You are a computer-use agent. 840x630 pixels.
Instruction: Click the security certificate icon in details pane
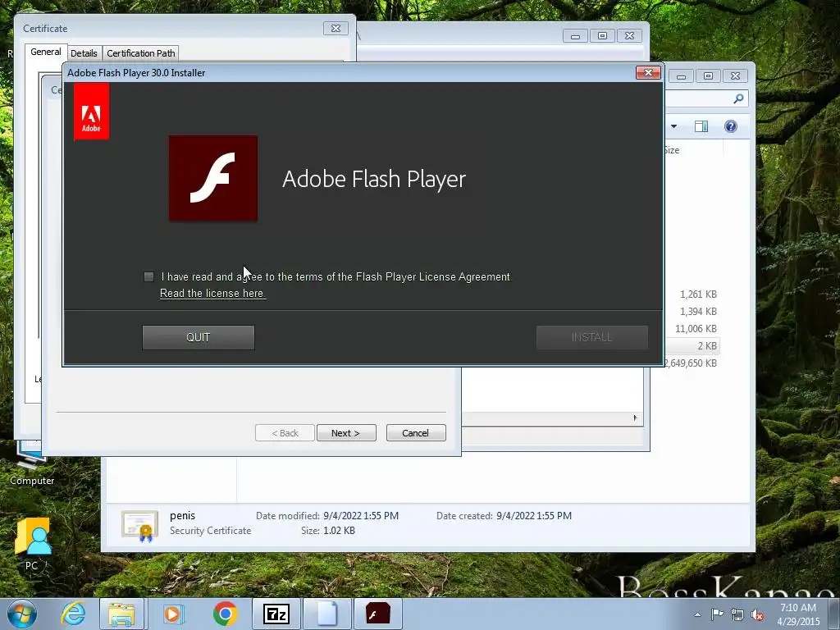pos(139,526)
